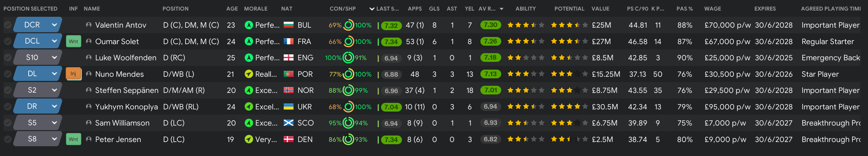Click Yukhym Konoplya's potential star rating
Viewport: 868px width, 156px height.
(x=569, y=107)
